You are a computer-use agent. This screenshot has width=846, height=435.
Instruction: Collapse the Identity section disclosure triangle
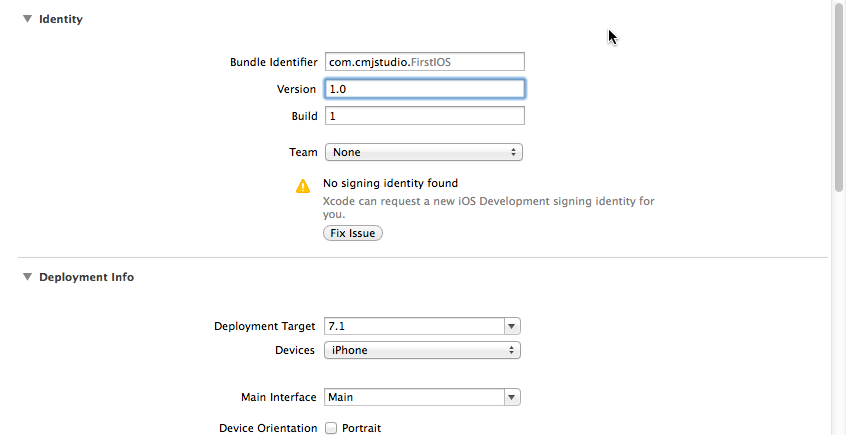(27, 19)
